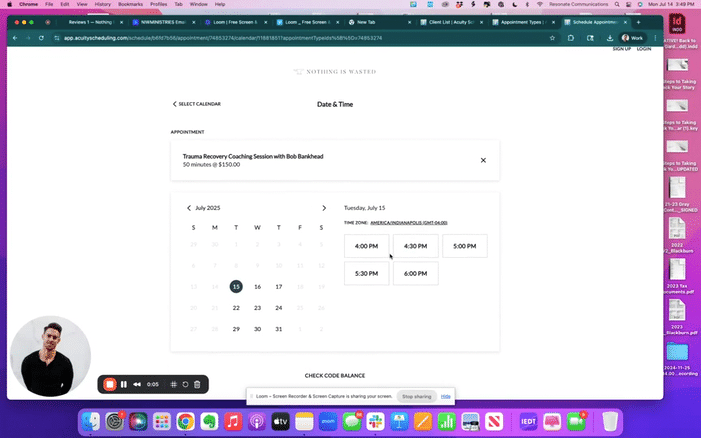Image resolution: width=701 pixels, height=438 pixels.
Task: Open Messages from the Dock
Action: coord(352,421)
